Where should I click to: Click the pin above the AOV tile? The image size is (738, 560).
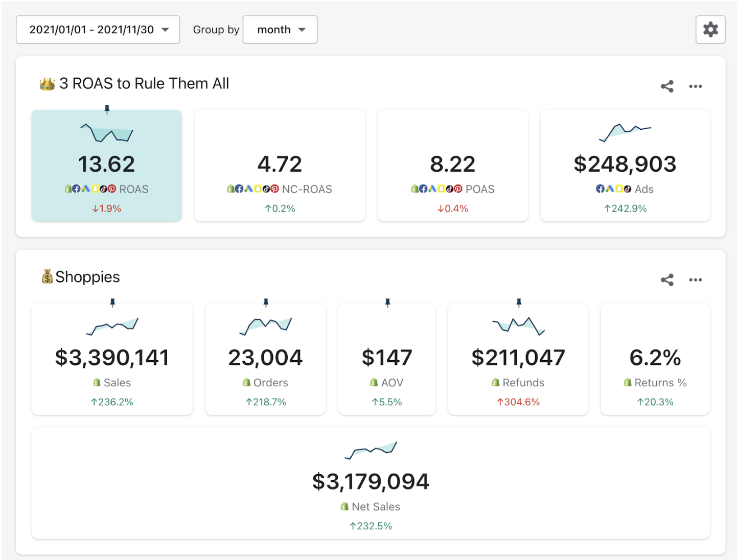click(x=387, y=302)
